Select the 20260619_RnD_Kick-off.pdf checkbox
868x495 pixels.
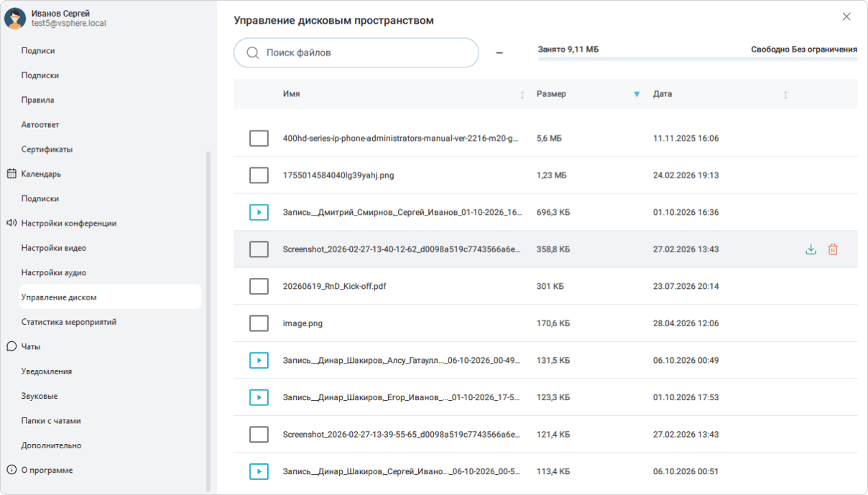(x=259, y=286)
